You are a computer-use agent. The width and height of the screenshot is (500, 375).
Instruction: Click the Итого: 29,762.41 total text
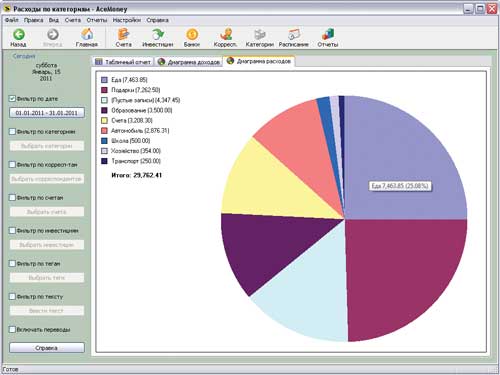pos(136,175)
